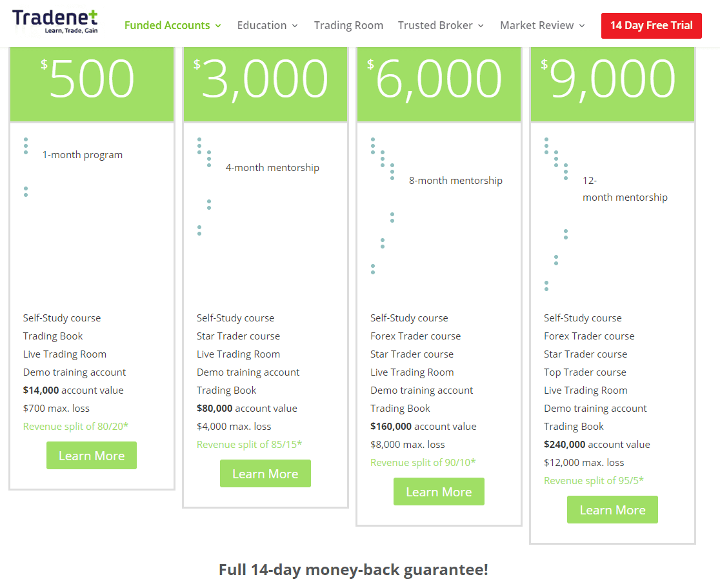The image size is (720, 588).
Task: Click the Revenue split of 80/20 text
Action: pyautogui.click(x=75, y=426)
